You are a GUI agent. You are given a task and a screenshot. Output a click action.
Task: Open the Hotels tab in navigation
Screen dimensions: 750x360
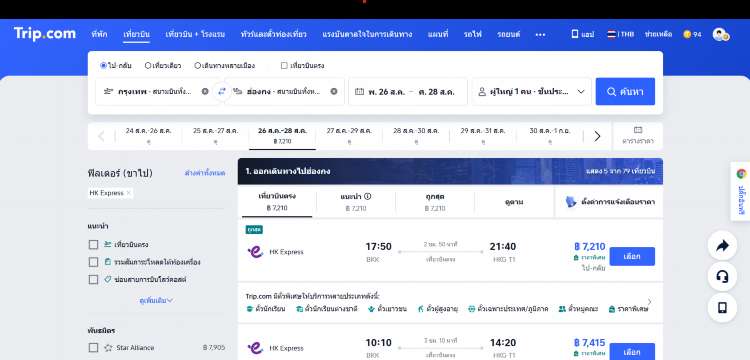99,34
